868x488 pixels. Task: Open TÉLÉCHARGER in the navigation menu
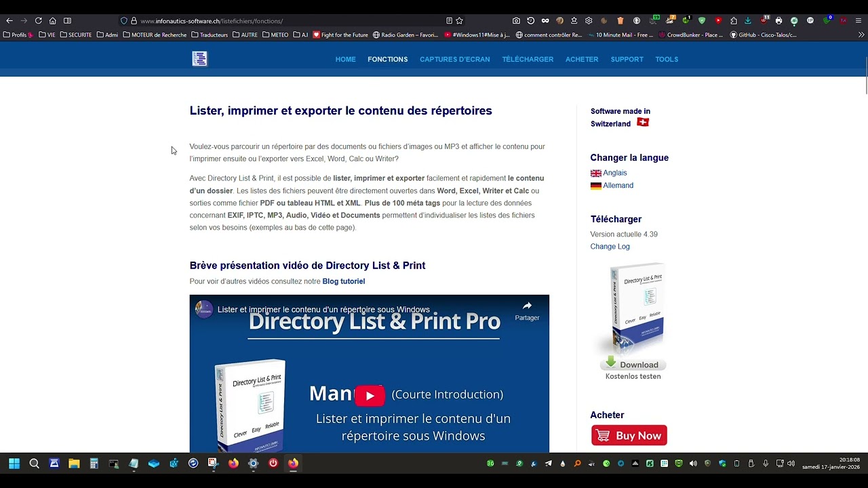(528, 60)
